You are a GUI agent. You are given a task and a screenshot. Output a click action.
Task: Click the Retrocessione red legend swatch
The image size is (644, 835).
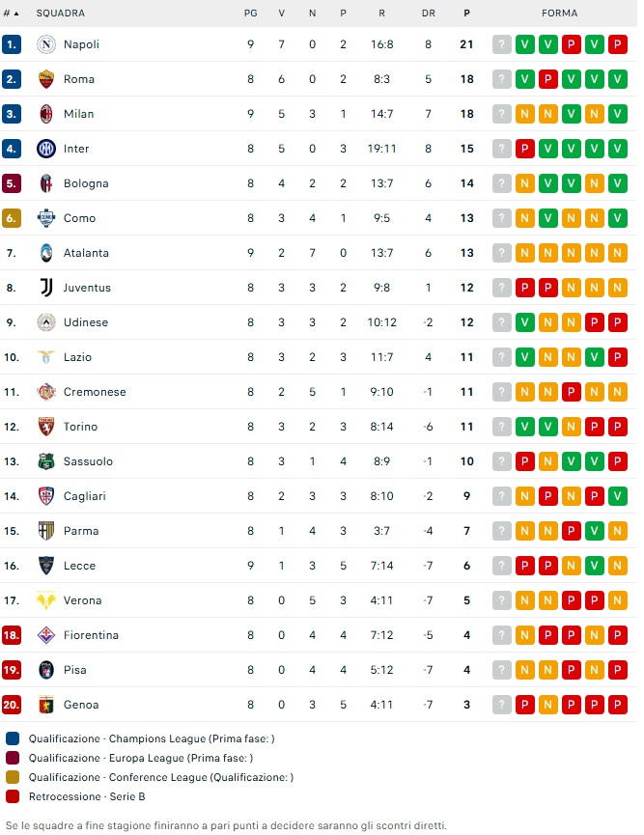point(13,796)
